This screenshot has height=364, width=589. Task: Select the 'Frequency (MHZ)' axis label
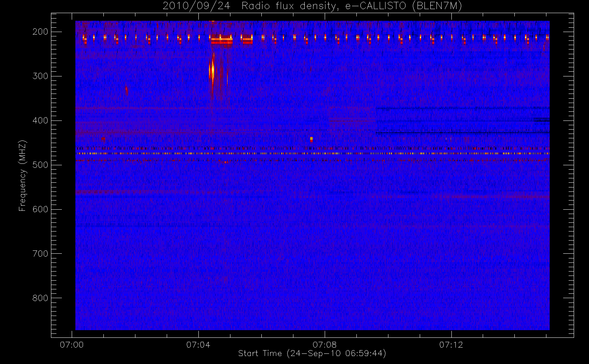pos(23,175)
